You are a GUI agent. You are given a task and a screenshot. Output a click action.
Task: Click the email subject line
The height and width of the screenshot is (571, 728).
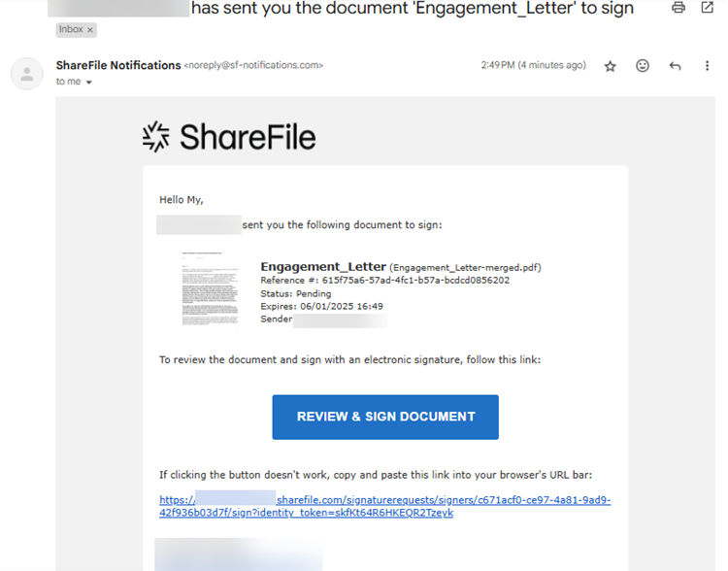[x=413, y=8]
